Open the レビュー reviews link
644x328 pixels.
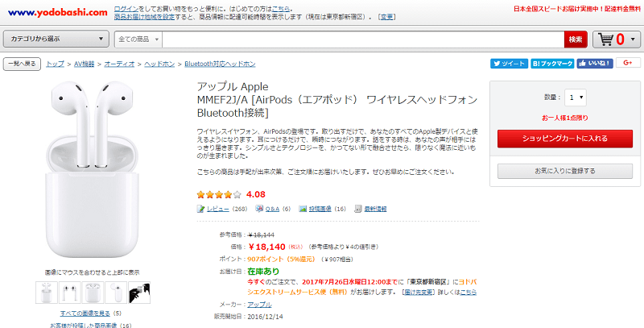coord(217,209)
